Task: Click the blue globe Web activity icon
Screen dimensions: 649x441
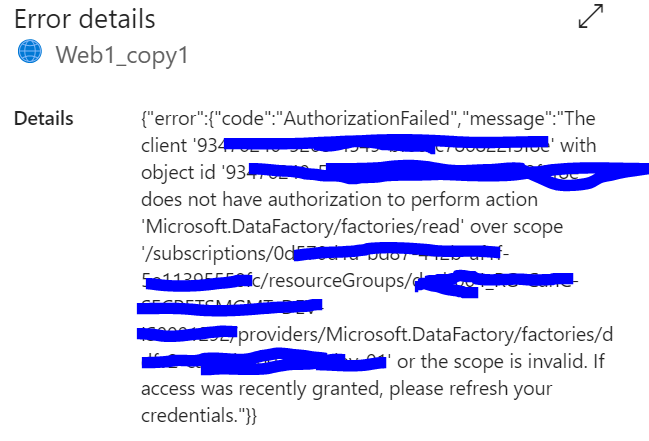Action: (x=30, y=51)
